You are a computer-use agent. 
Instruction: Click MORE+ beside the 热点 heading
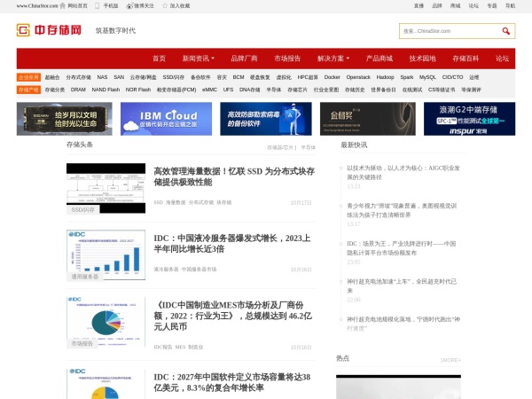pos(450,360)
